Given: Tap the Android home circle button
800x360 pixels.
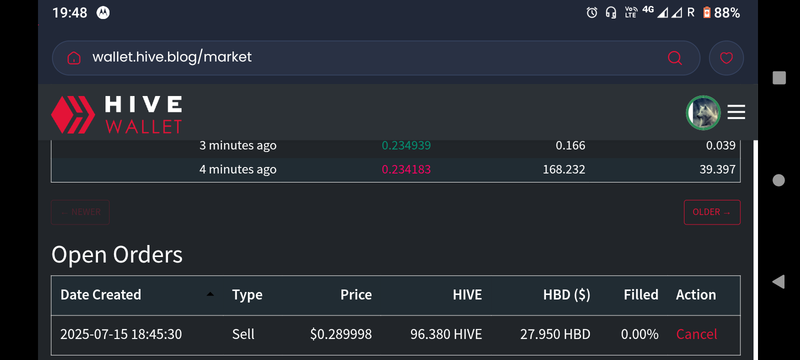Looking at the screenshot, I should [x=779, y=180].
